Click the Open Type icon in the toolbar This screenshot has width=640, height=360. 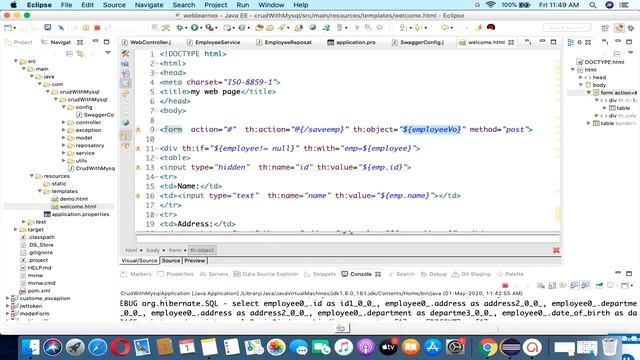click(x=259, y=28)
